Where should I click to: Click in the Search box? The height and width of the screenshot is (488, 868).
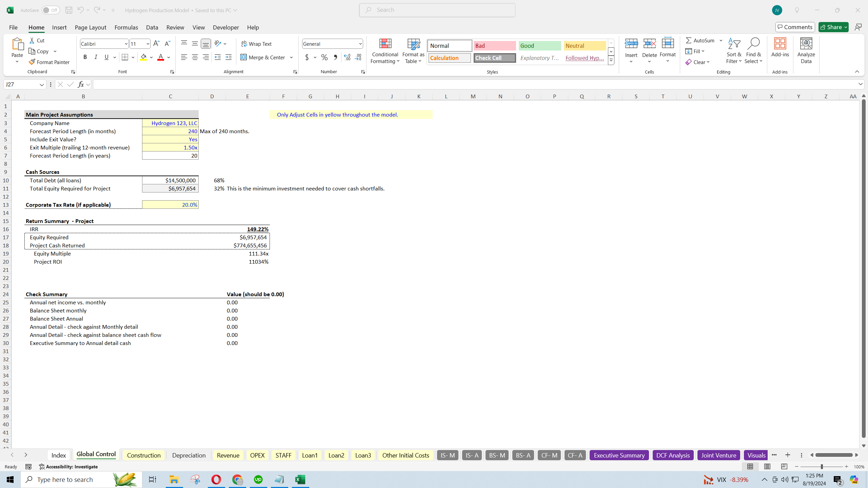[437, 10]
